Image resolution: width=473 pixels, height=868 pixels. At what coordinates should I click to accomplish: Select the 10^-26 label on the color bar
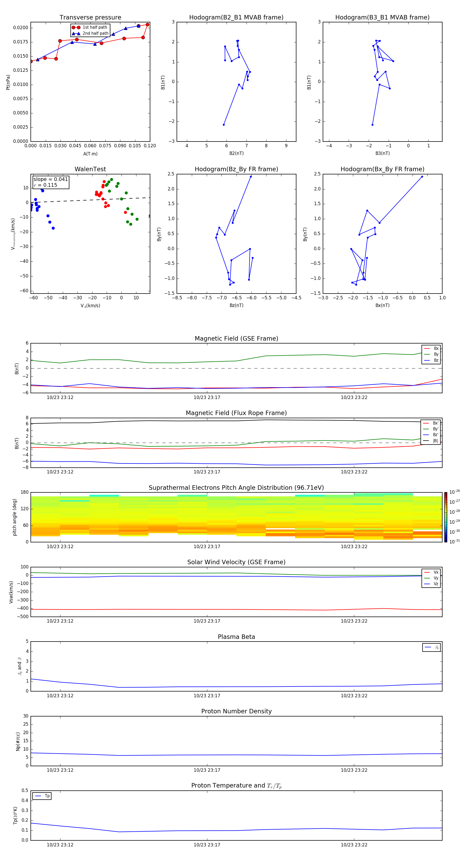point(455,492)
